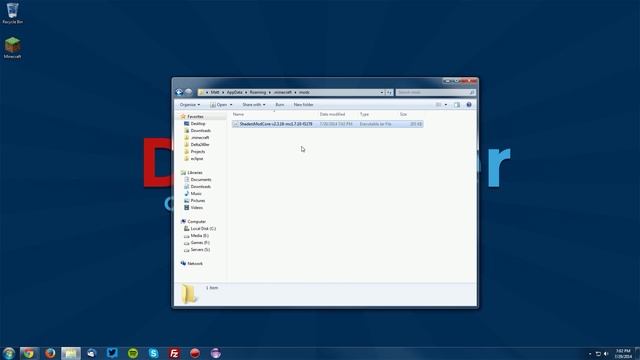Launch Google Chrome from taskbar
This screenshot has height=360, width=640.
29,353
